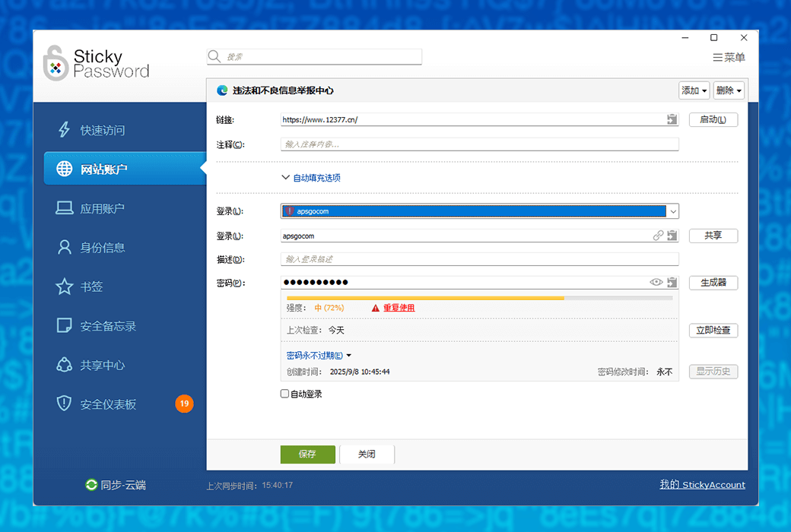The image size is (791, 532).
Task: Click the Sticky Password padlock logo
Action: (x=56, y=64)
